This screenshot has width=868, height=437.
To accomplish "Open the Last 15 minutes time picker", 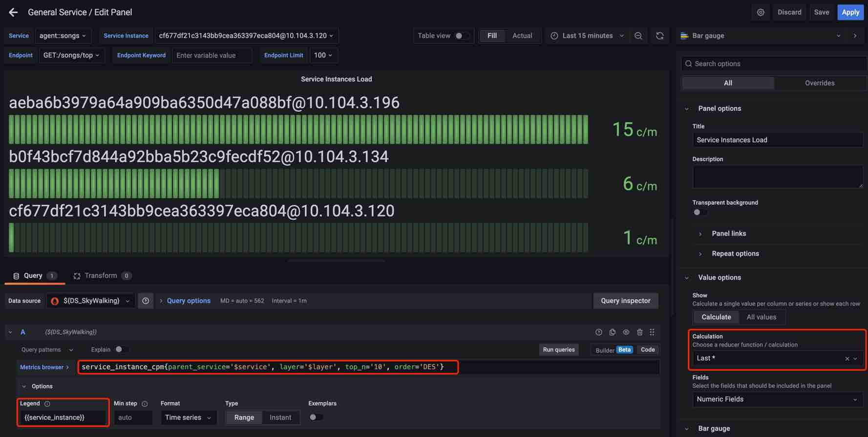I will pyautogui.click(x=588, y=36).
